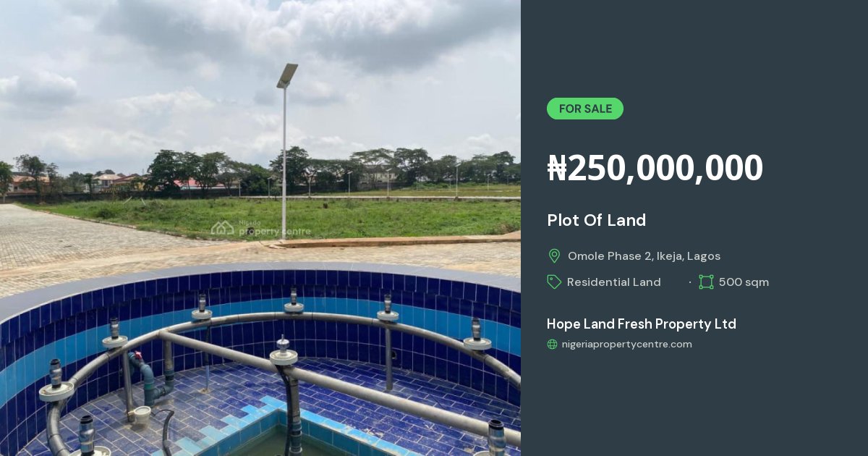Click the house logo in the photo watermark
The width and height of the screenshot is (868, 456).
(x=222, y=228)
